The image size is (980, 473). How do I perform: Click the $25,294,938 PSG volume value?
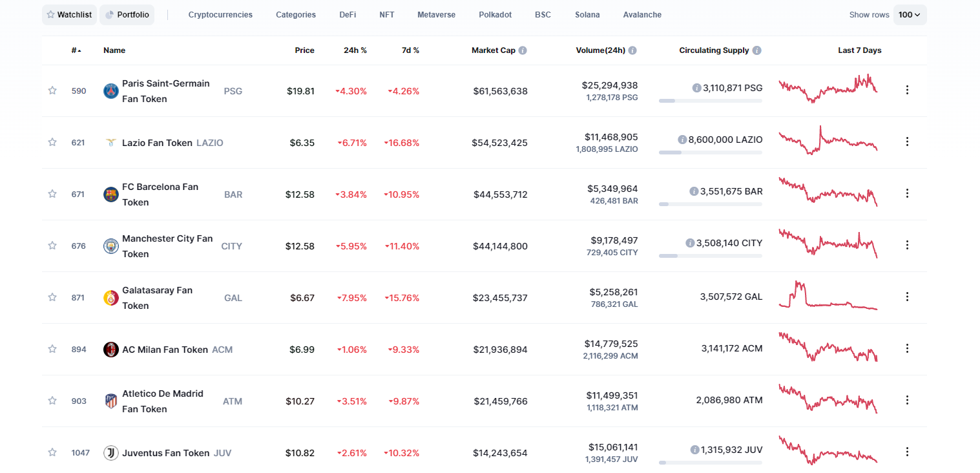coord(609,85)
